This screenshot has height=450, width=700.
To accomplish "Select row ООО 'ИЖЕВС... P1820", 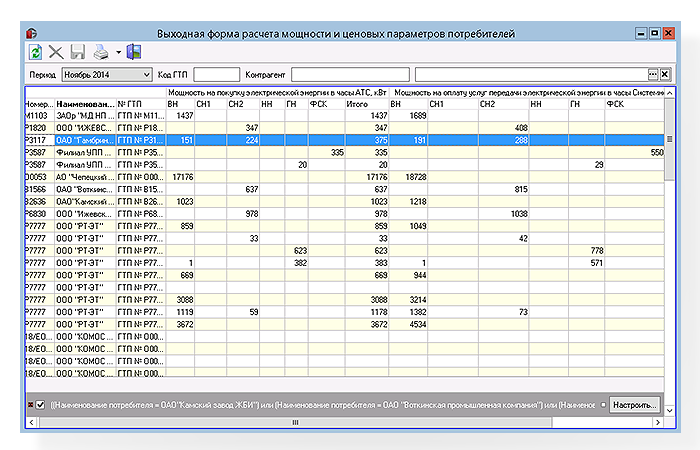I will point(345,128).
